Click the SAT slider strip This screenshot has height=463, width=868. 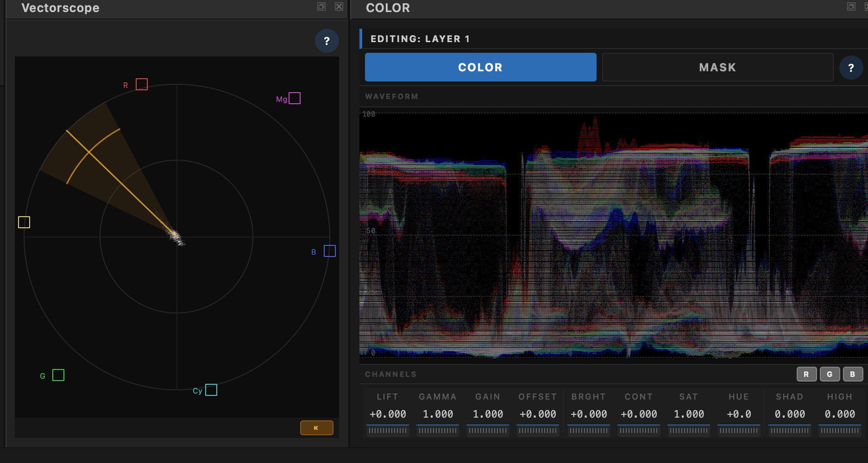pos(689,431)
